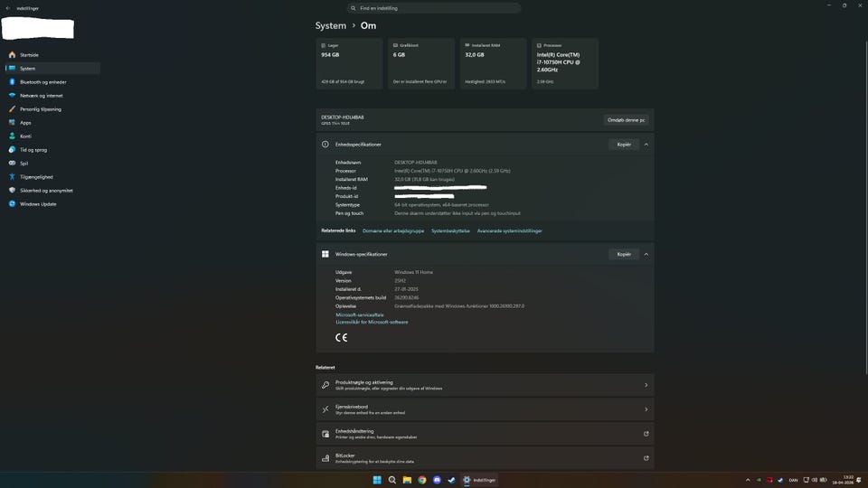Image resolution: width=868 pixels, height=488 pixels.
Task: Open Konti settings page
Action: [x=52, y=136]
